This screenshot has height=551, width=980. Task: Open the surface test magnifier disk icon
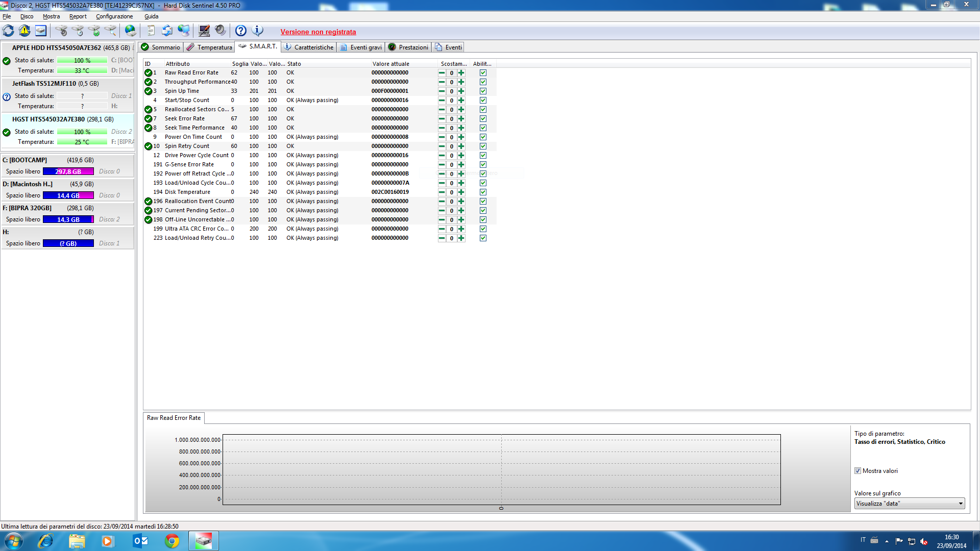[110, 31]
